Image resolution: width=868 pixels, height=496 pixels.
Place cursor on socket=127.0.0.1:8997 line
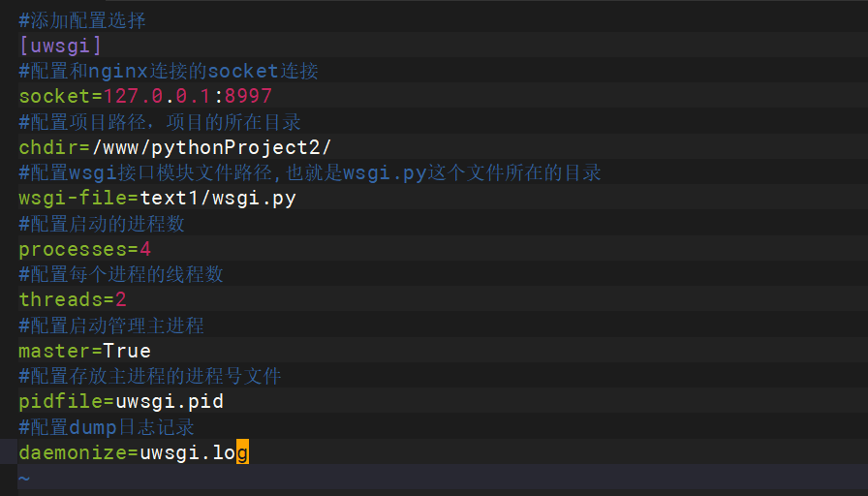click(145, 96)
